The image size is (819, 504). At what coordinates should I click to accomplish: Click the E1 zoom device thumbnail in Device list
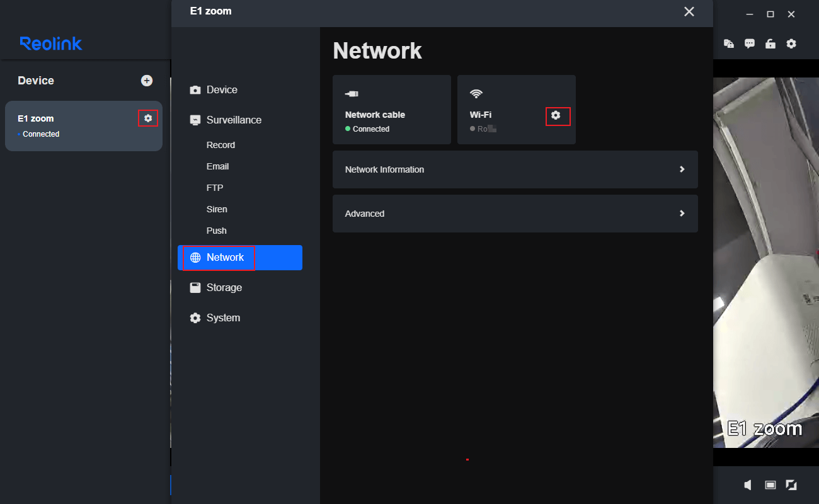[76, 126]
